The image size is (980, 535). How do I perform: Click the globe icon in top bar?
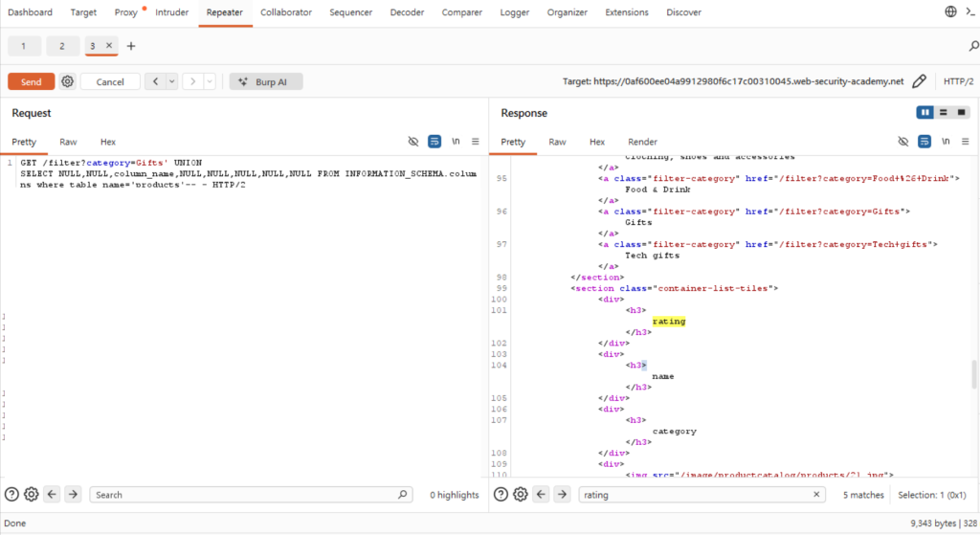[950, 11]
